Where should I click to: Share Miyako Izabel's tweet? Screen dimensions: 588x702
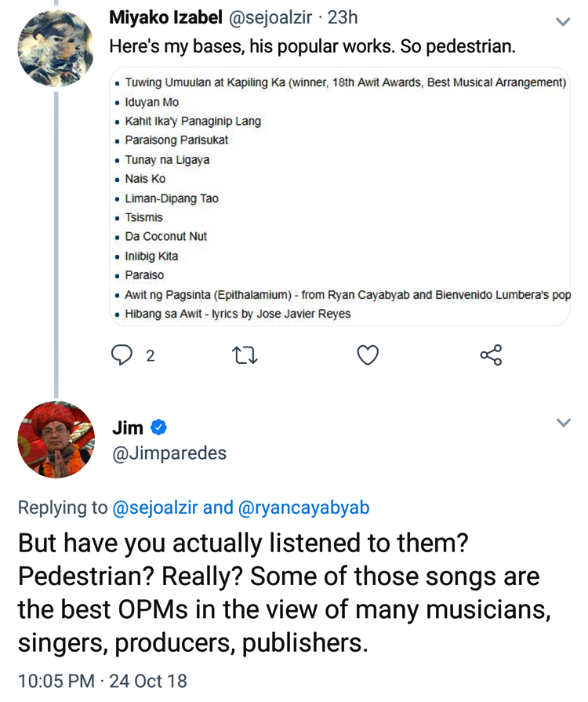pyautogui.click(x=491, y=355)
